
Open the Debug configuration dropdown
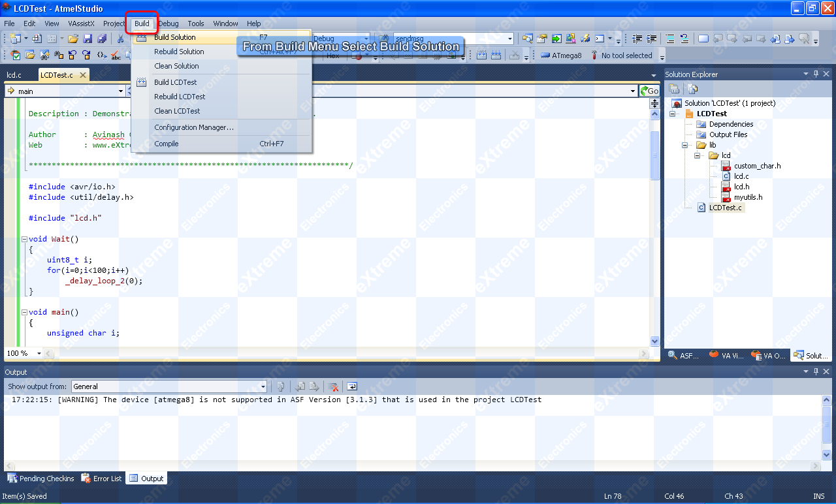coord(366,39)
